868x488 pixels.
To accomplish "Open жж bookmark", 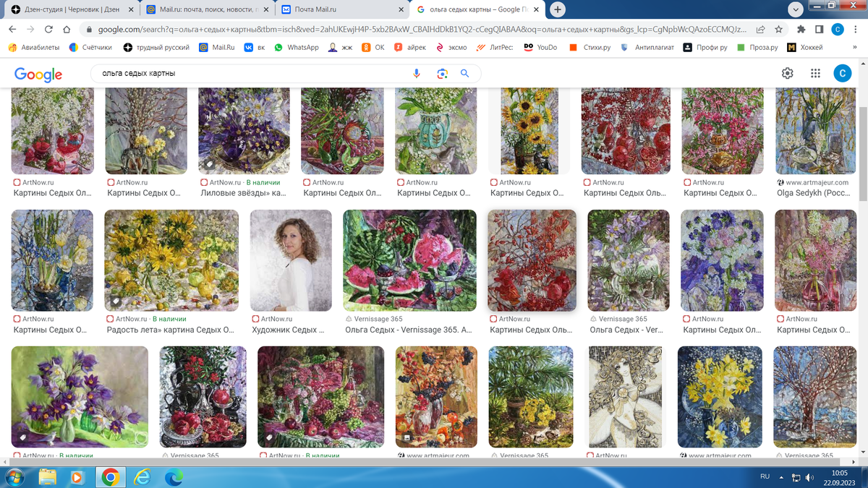I will (x=340, y=47).
